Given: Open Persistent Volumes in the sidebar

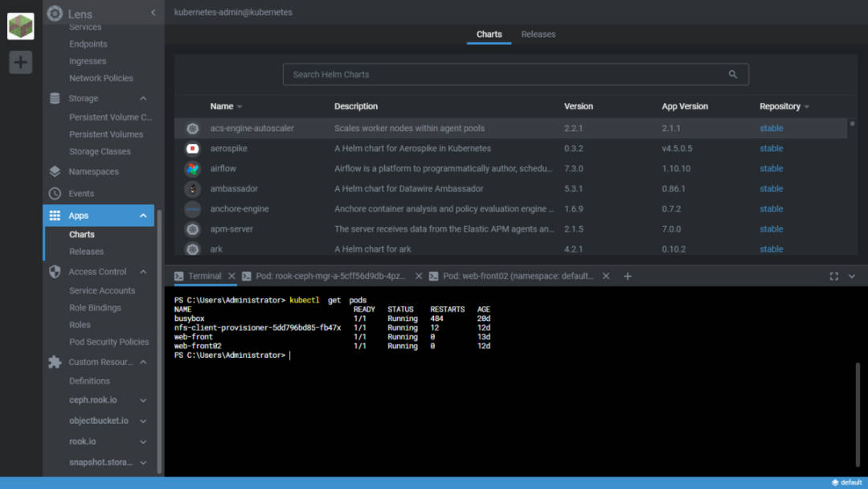Looking at the screenshot, I should click(106, 134).
